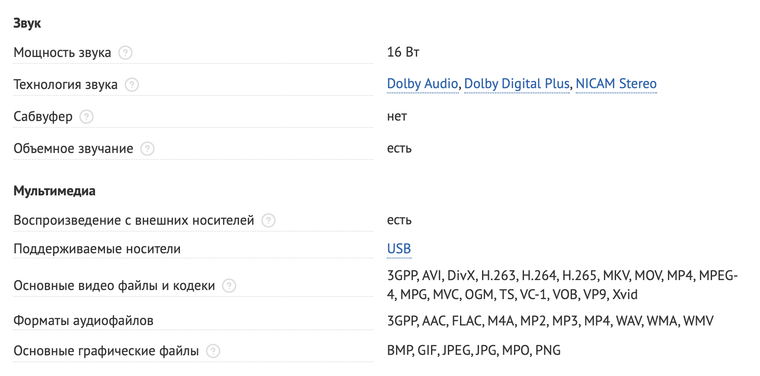Click value есть for Воспроизведение с внешних носителей

point(399,220)
